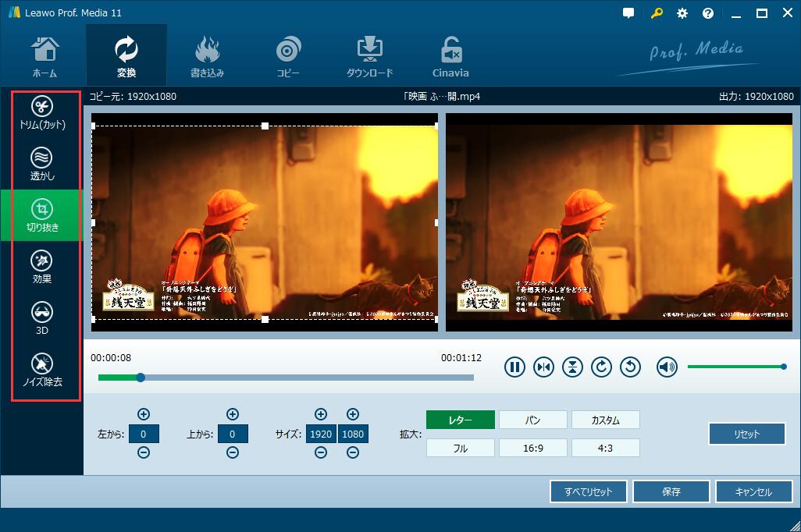
Task: Switch to the 書き込み burn tab
Action: [207, 55]
